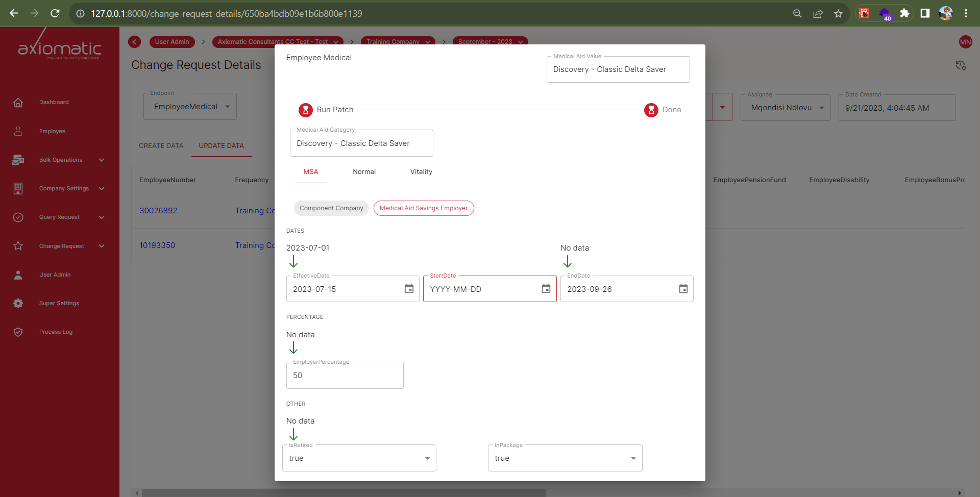980x497 pixels.
Task: Click the Done status icon on the patch timeline
Action: [x=651, y=110]
